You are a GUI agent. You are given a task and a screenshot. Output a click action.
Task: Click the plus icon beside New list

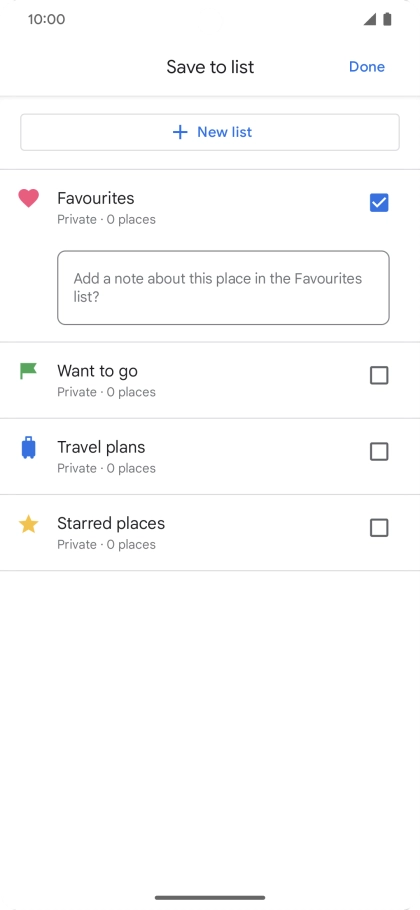tap(180, 132)
